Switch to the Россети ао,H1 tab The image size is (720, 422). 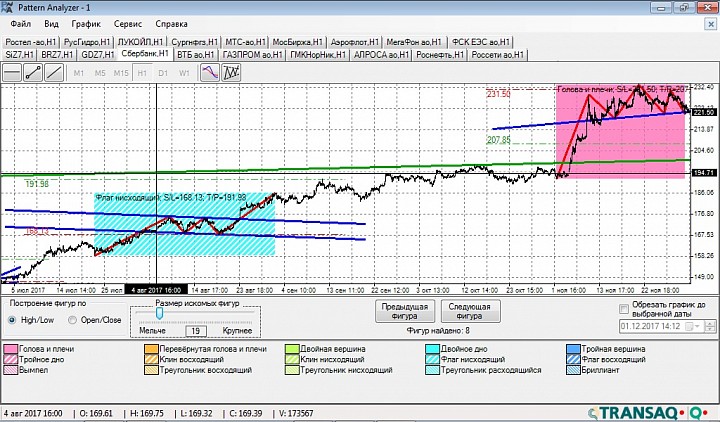[497, 55]
